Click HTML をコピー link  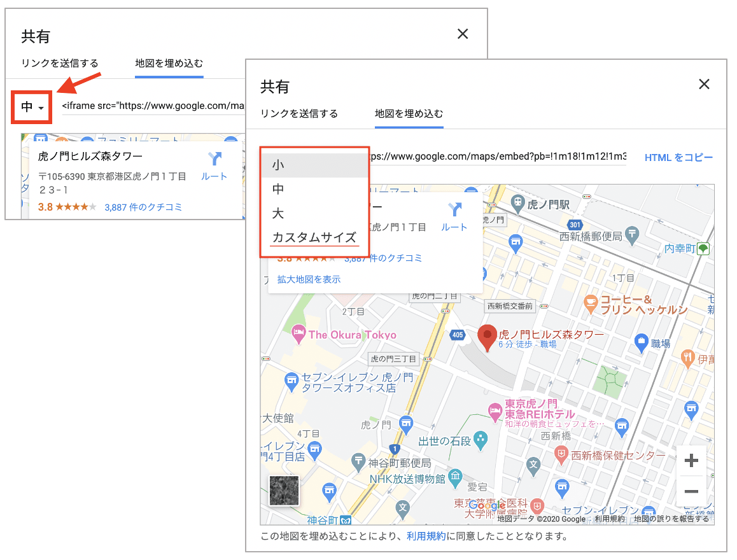tap(678, 157)
